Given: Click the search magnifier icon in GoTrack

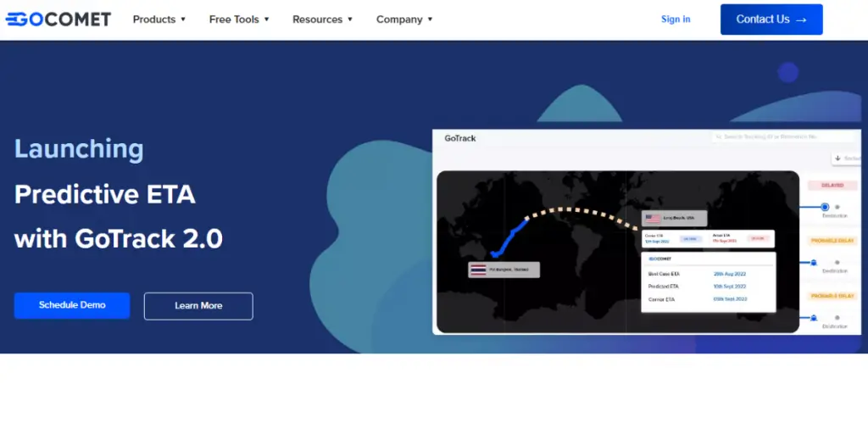Looking at the screenshot, I should point(719,136).
